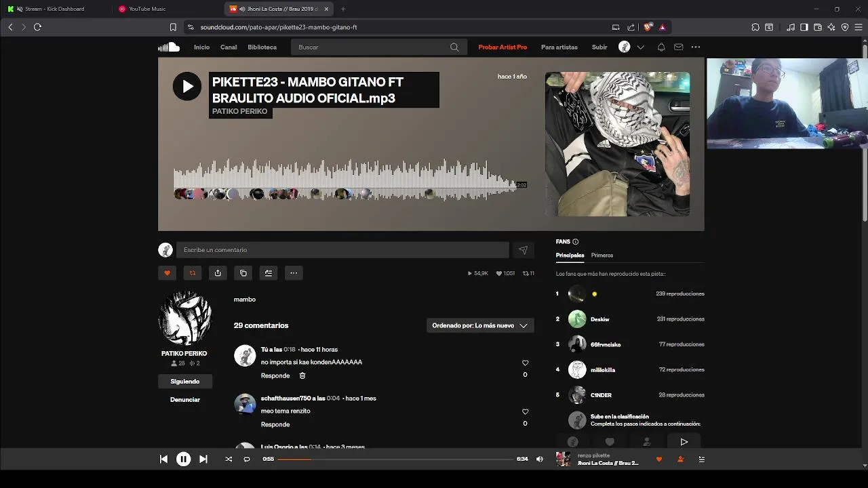868x488 pixels.
Task: Open the SoundCloud home logo
Action: (x=169, y=47)
